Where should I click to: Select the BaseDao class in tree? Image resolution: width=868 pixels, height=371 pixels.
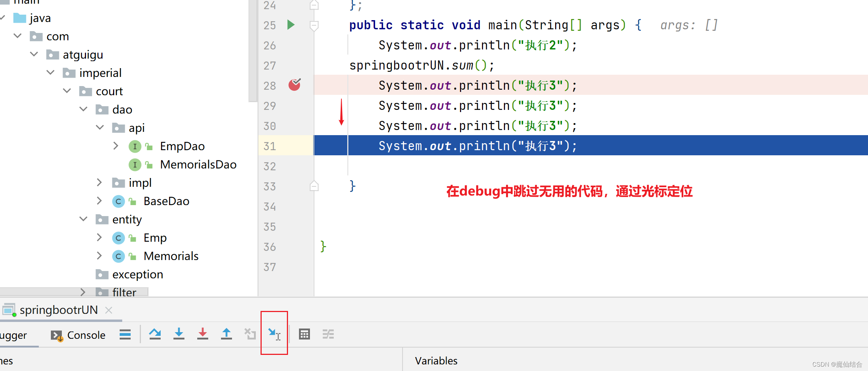[167, 201]
